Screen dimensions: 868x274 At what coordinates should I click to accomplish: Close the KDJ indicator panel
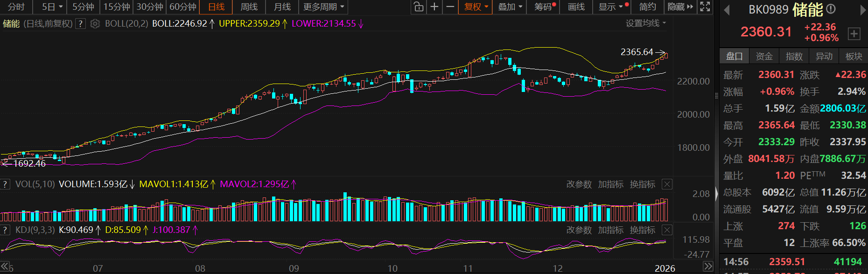coord(667,230)
